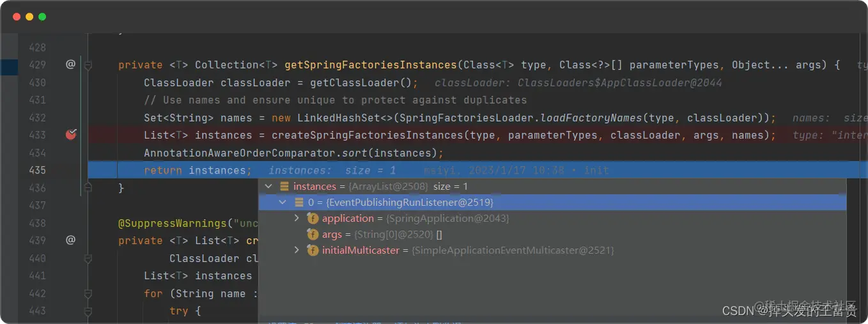868x324 pixels.
Task: Select the application = {SpringApplication@2043} row
Action: click(552, 219)
